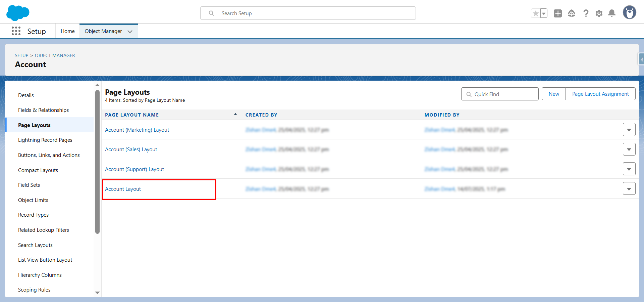The height and width of the screenshot is (305, 644).
Task: Open the user profile avatar
Action: [x=630, y=13]
